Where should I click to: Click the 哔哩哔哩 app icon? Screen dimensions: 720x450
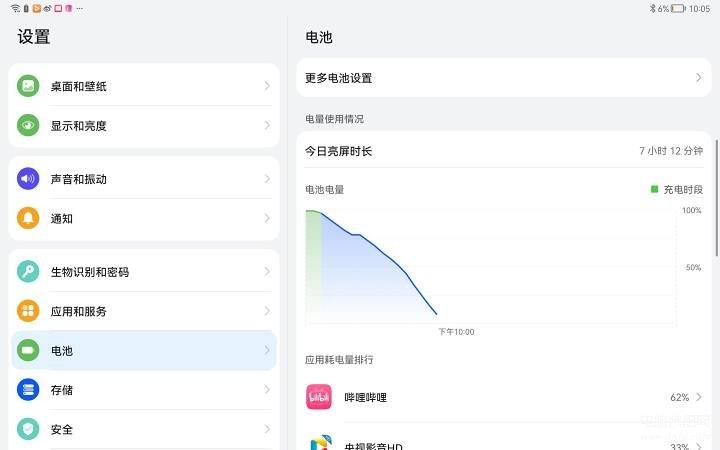coord(319,397)
